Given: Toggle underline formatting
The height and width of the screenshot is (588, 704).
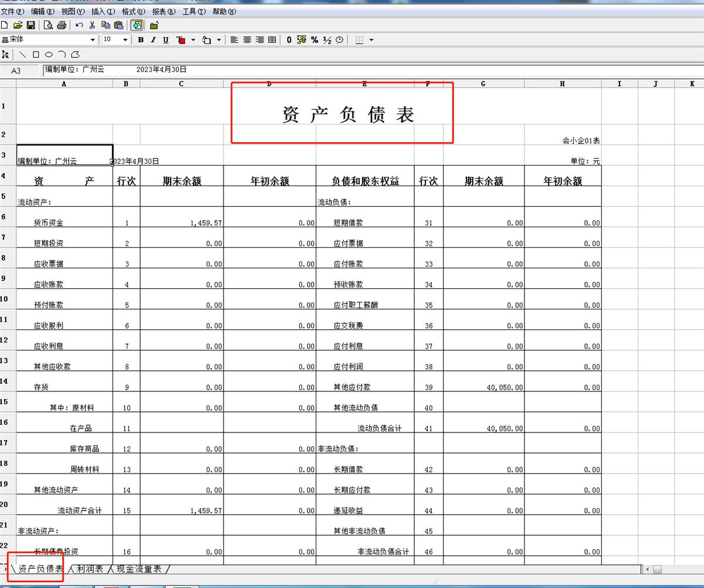Looking at the screenshot, I should pyautogui.click(x=166, y=40).
